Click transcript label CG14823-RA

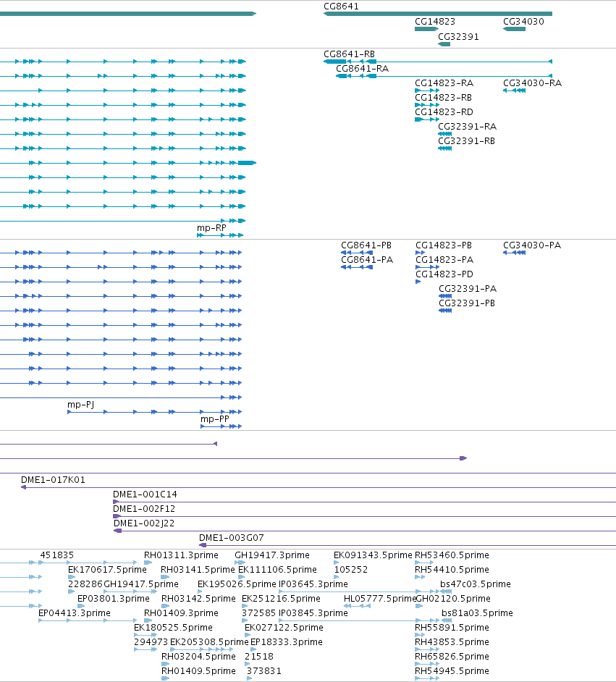click(444, 83)
